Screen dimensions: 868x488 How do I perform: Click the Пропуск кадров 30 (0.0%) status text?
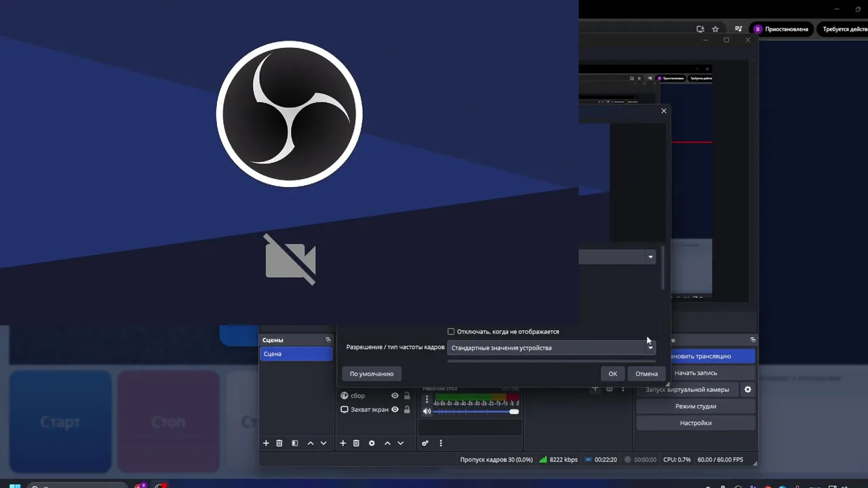[496, 460]
